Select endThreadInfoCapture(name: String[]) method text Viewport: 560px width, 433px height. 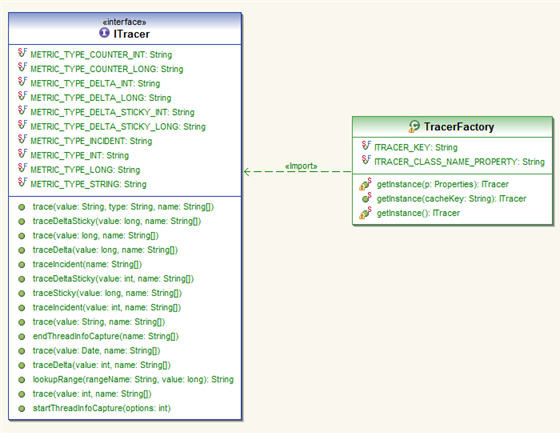click(105, 336)
